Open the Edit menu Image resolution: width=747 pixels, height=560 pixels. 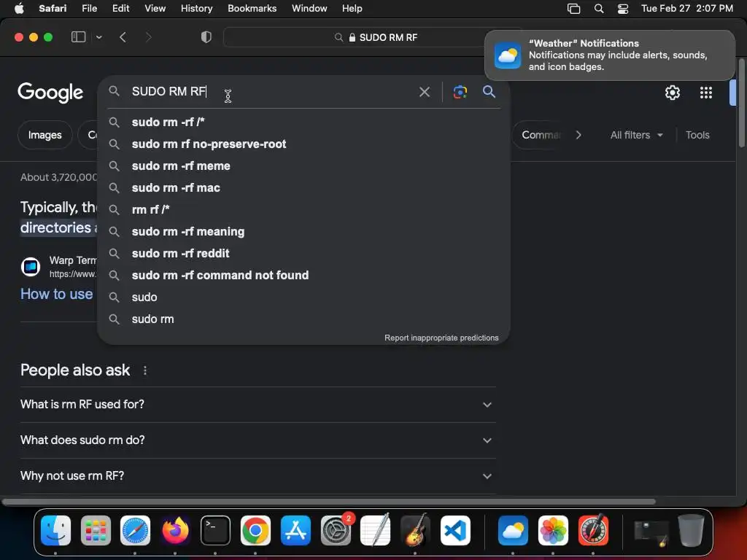[120, 9]
